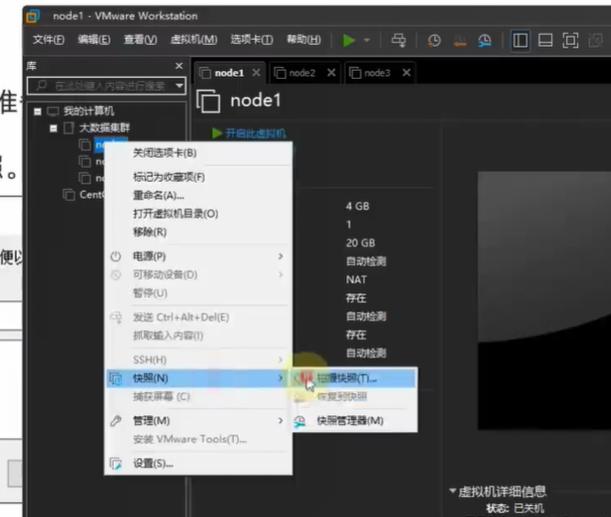The height and width of the screenshot is (517, 611).
Task: Open 快照管理器(M) from the submenu
Action: 354,421
